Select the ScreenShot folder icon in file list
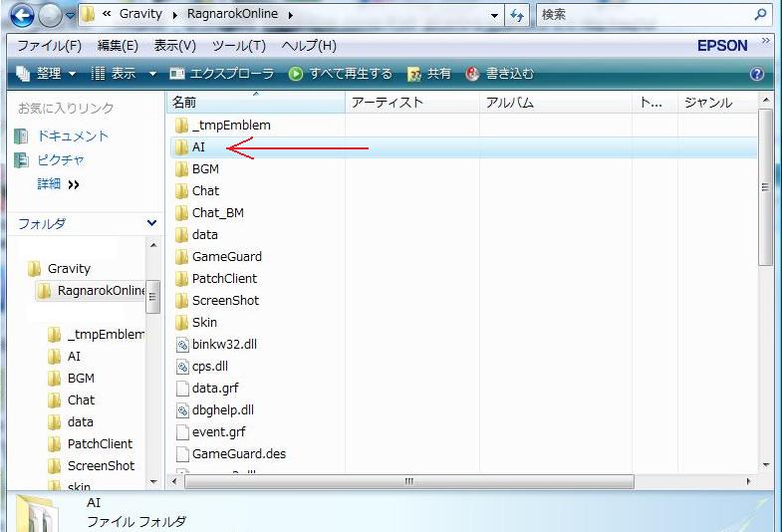The image size is (782, 532). click(x=181, y=301)
